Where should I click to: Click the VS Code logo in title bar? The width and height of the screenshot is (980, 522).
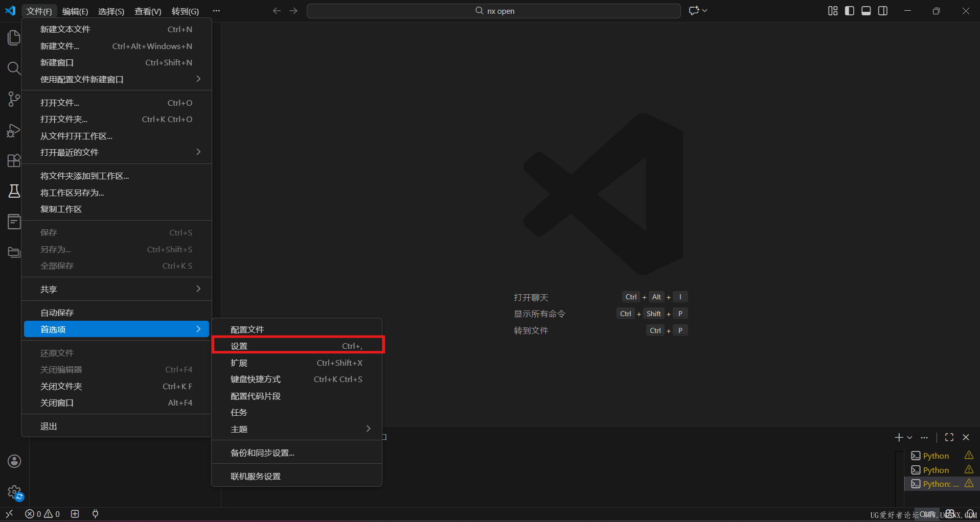[x=10, y=11]
